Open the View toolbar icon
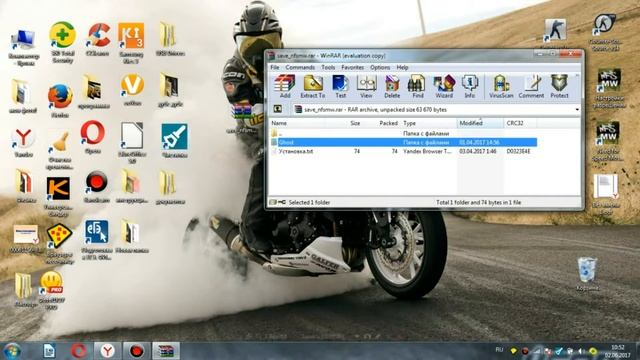The image size is (640, 360). tap(366, 87)
